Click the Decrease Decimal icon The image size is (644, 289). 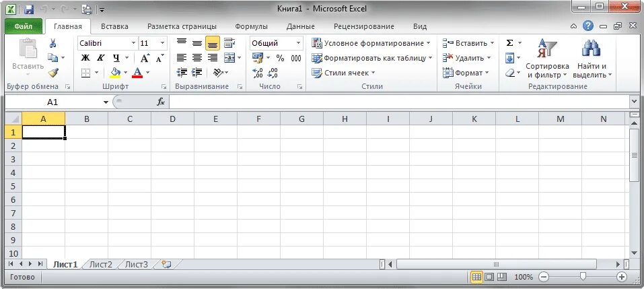273,73
